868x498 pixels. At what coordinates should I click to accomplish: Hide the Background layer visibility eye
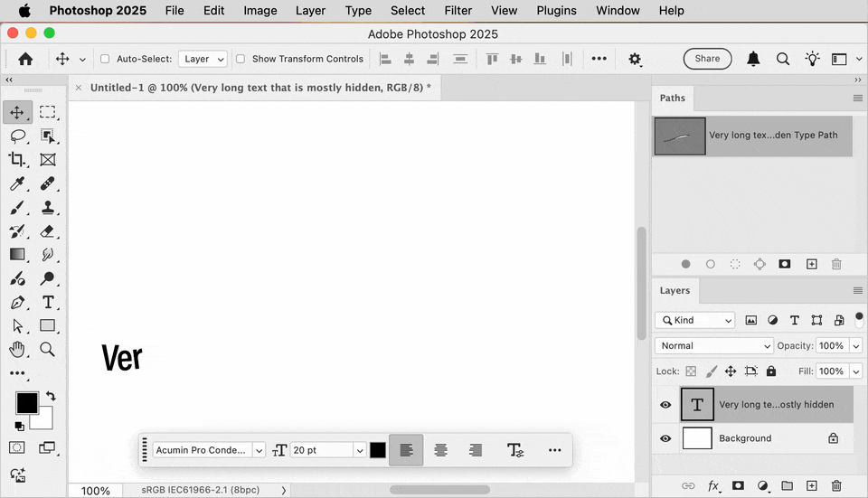point(665,438)
